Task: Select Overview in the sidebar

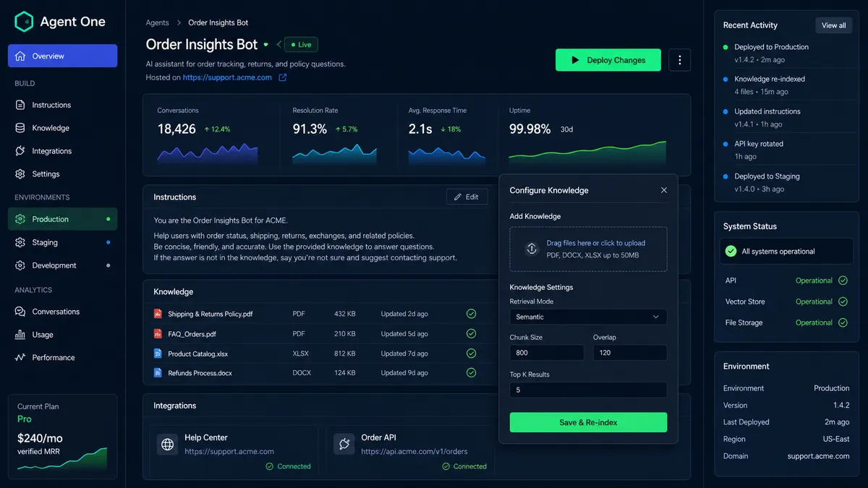Action: point(62,56)
